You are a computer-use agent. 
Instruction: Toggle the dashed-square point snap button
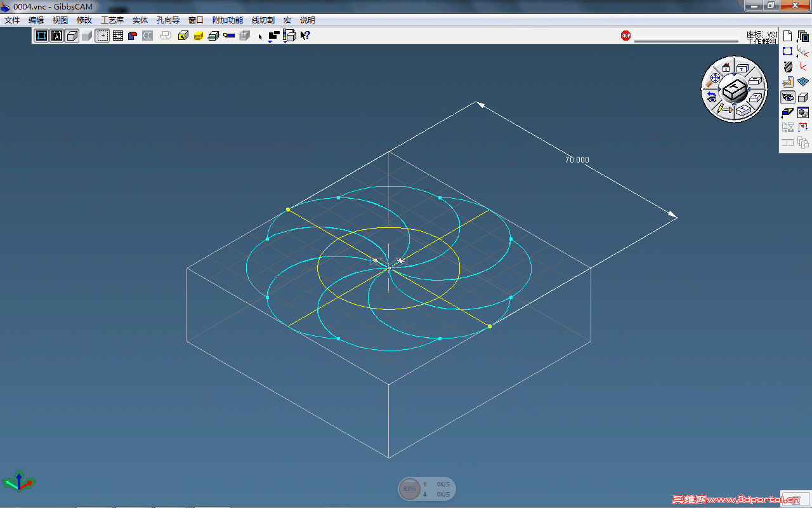102,36
